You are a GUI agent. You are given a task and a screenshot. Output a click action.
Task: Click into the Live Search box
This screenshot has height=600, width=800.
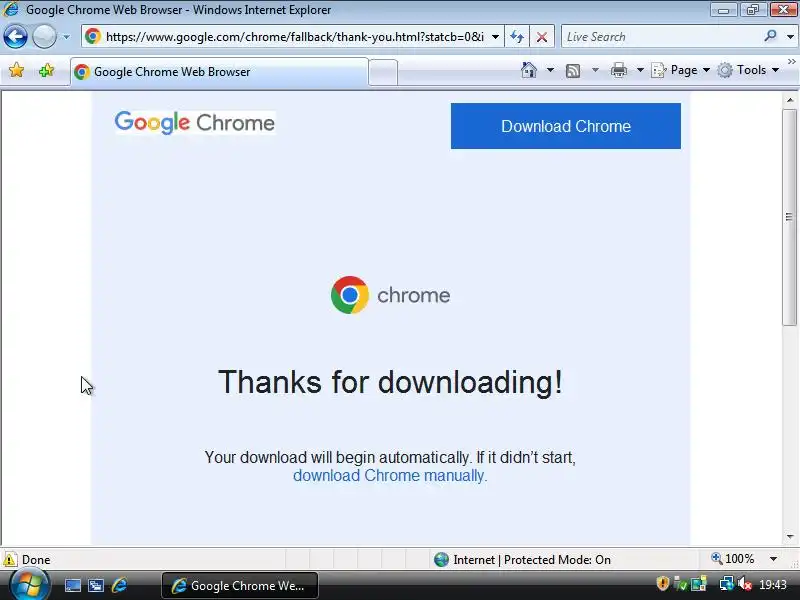(662, 37)
